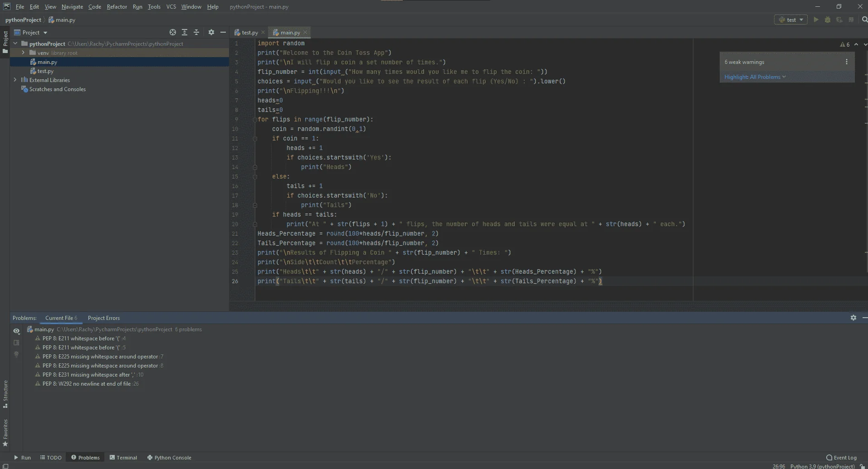Close the main.py editor tab
Image resolution: width=868 pixels, height=469 pixels.
pos(305,32)
